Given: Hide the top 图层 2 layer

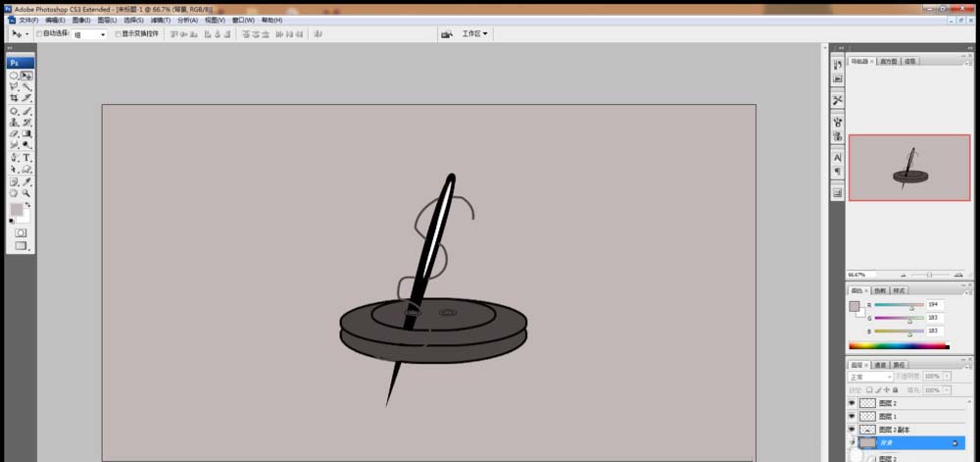Looking at the screenshot, I should pos(852,403).
